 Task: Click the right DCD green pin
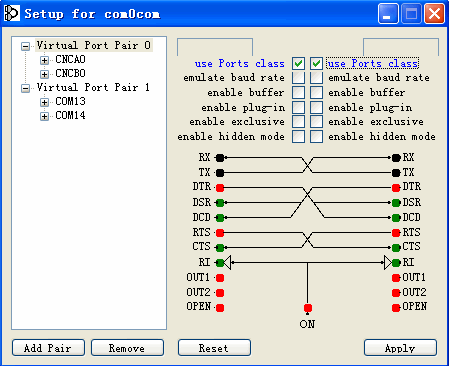tap(396, 218)
